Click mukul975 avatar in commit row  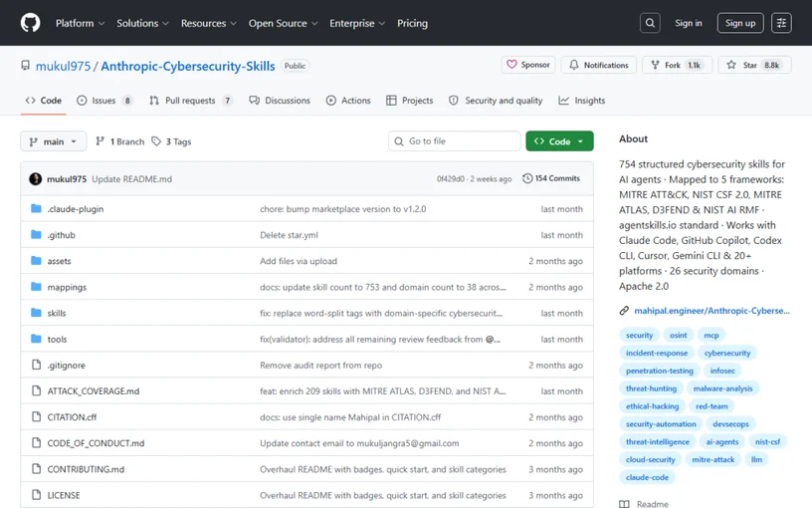(35, 179)
